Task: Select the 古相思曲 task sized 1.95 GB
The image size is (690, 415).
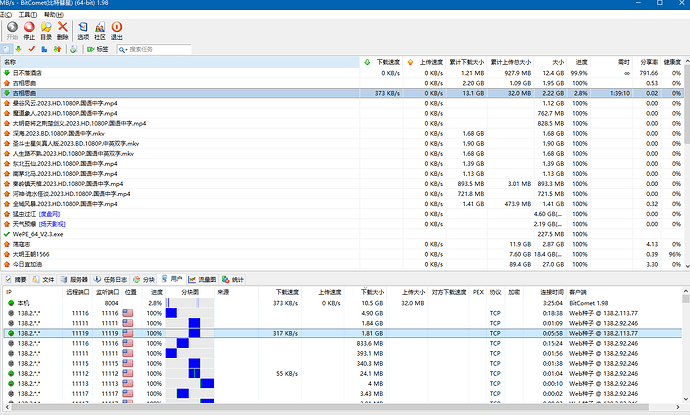Action: click(342, 83)
